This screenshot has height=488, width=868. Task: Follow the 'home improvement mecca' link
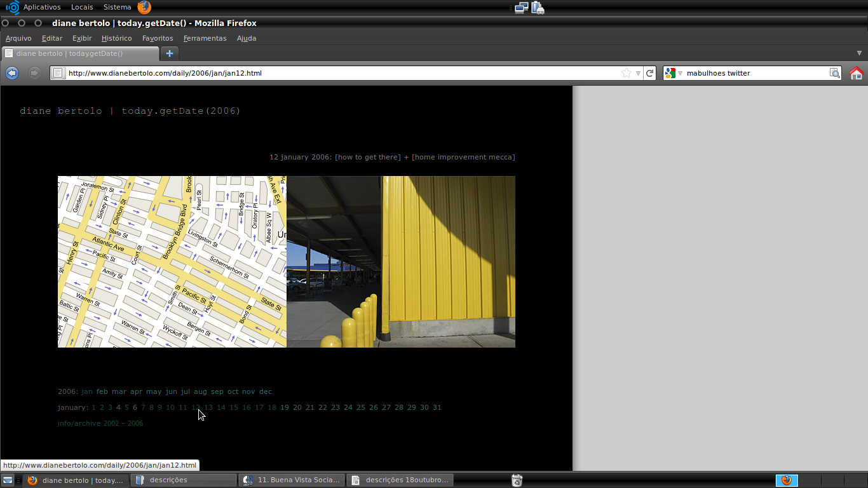click(463, 157)
